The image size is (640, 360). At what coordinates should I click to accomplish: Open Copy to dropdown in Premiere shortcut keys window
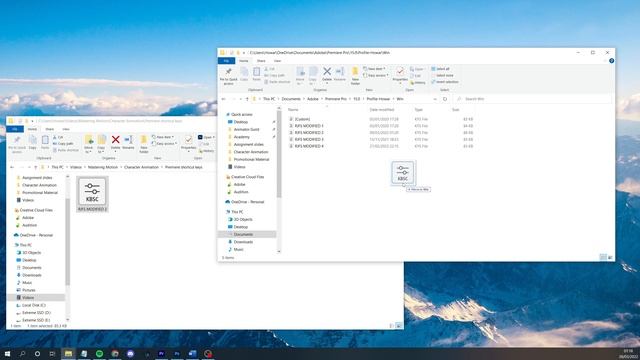(x=102, y=144)
